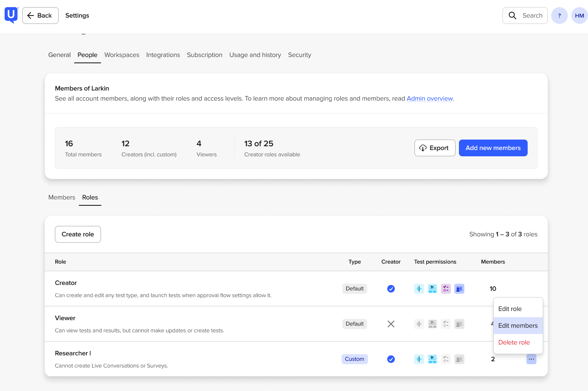Image resolution: width=588 pixels, height=391 pixels.
Task: Click the audio waveform icon in the Creator row
Action: (419, 289)
